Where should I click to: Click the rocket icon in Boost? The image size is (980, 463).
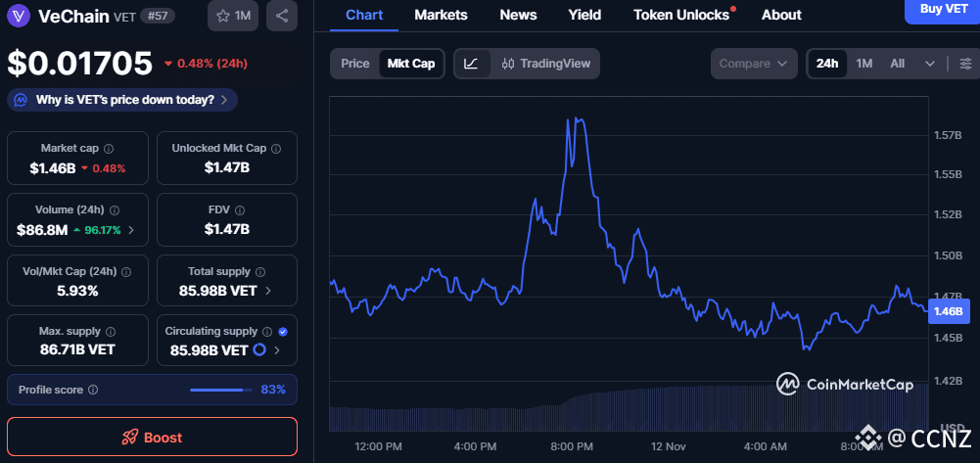click(129, 437)
